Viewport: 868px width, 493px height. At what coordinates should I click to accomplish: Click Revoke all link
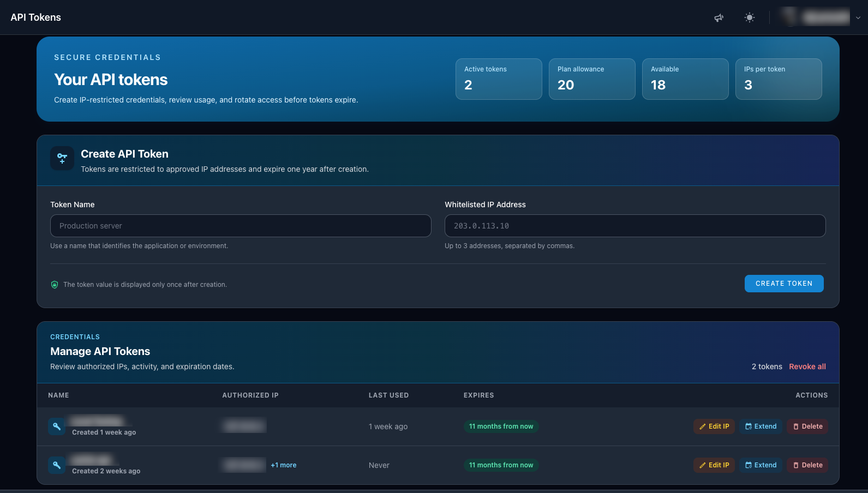807,366
